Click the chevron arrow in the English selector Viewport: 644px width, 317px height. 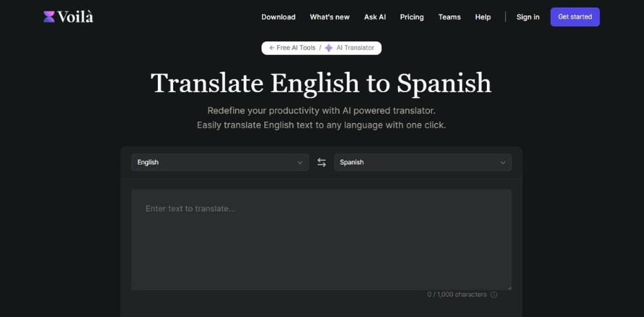point(299,163)
